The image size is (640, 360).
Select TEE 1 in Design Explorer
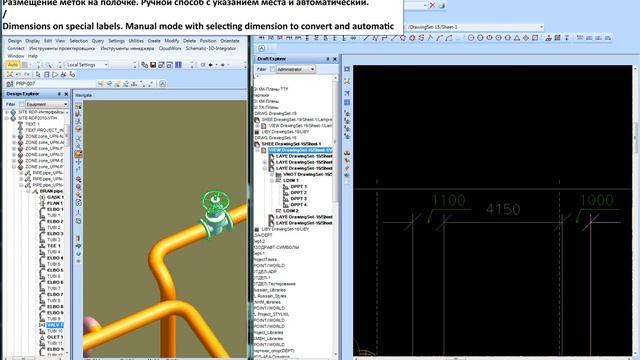point(53,246)
